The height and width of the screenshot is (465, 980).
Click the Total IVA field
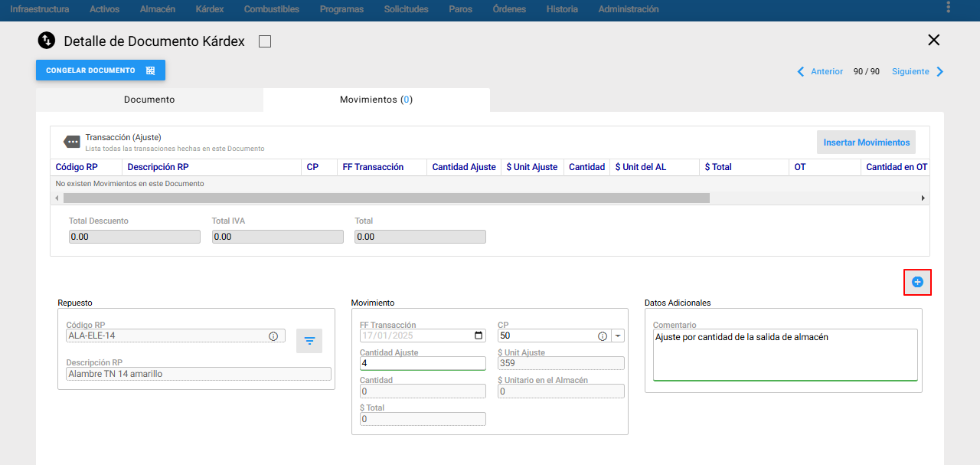tap(278, 237)
